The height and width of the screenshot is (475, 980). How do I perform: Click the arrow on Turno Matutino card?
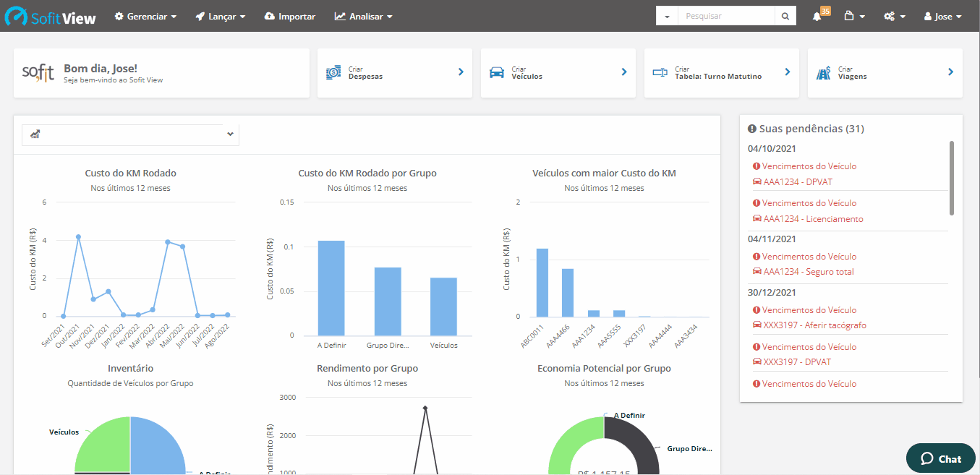(788, 72)
